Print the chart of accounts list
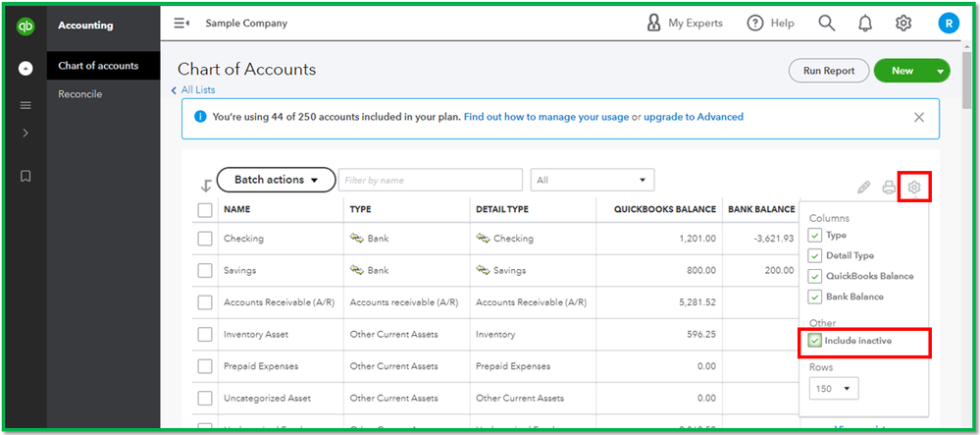Image resolution: width=980 pixels, height=435 pixels. (888, 187)
